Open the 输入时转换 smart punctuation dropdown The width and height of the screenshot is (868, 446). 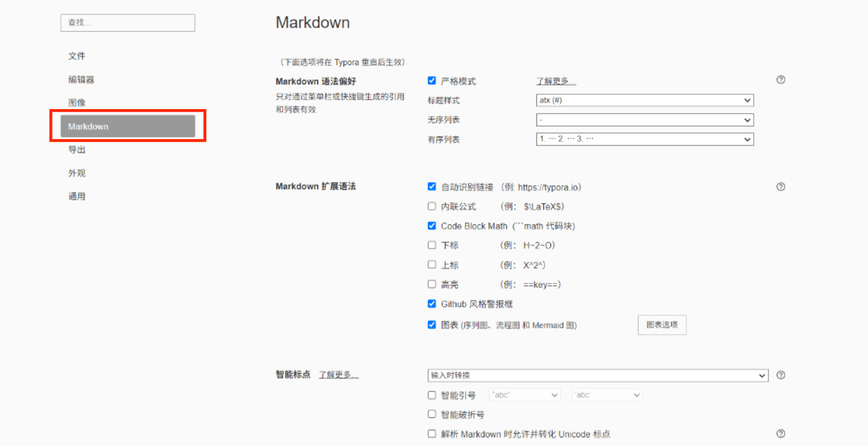click(x=598, y=375)
